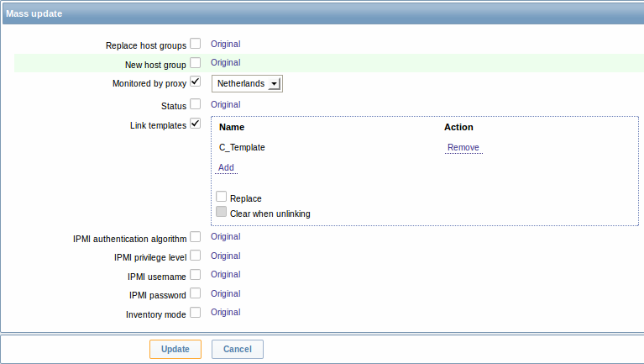Uncheck the Link templates checkbox
The image size is (644, 364).
(x=195, y=123)
